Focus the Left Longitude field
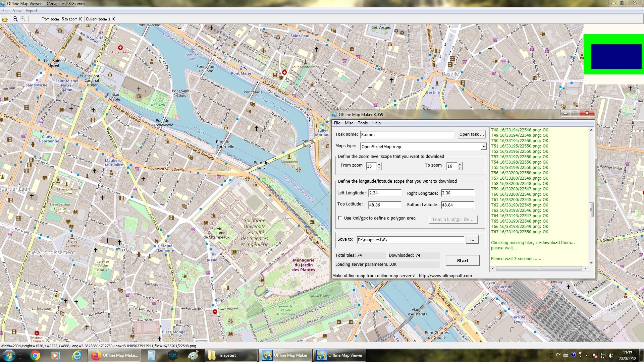Screen dimensions: 644x362 pyautogui.click(x=385, y=193)
